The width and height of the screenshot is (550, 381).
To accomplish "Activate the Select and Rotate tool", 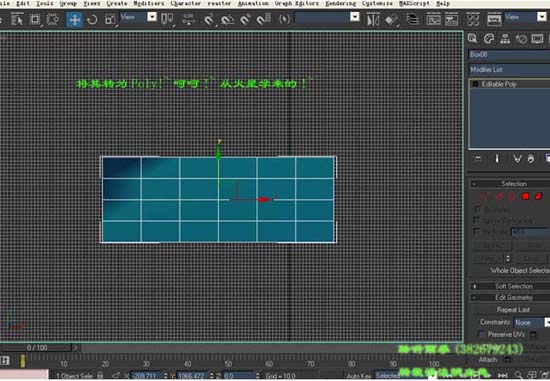I will (92, 19).
